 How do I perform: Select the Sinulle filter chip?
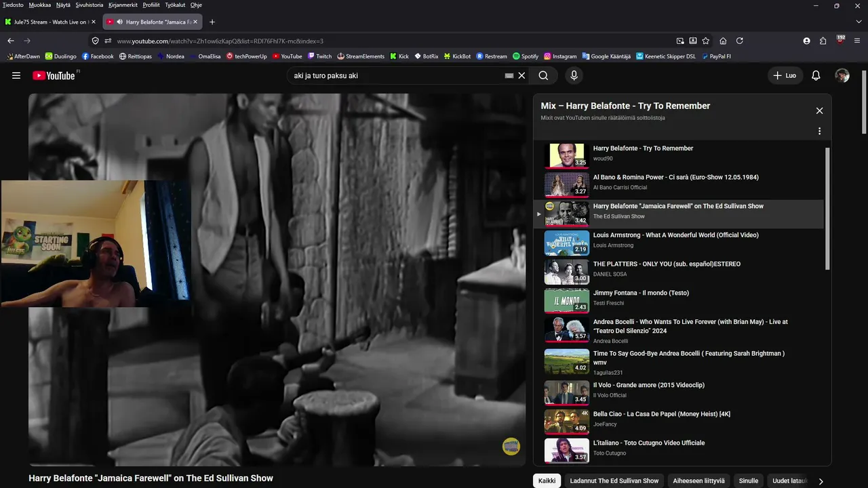click(749, 481)
